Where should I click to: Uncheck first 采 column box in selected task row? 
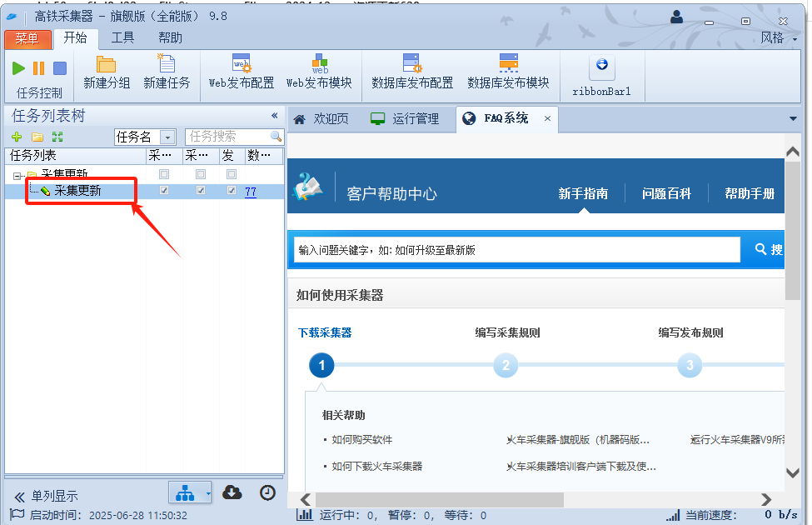click(x=164, y=190)
